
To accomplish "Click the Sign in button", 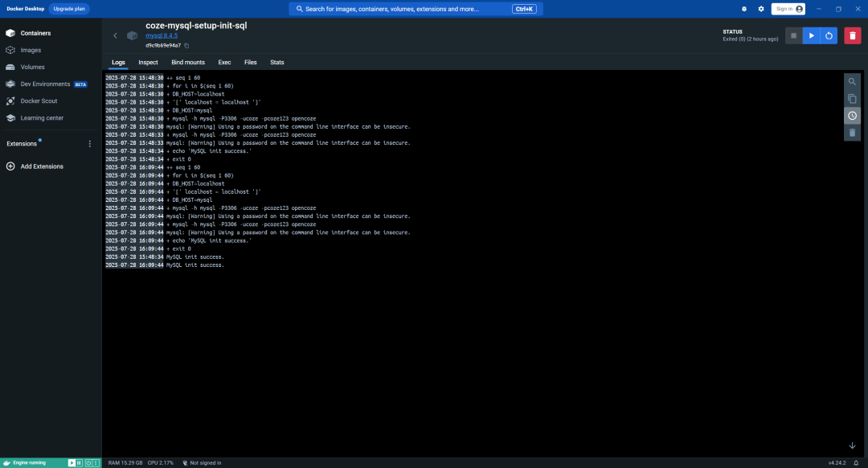I will (x=788, y=9).
